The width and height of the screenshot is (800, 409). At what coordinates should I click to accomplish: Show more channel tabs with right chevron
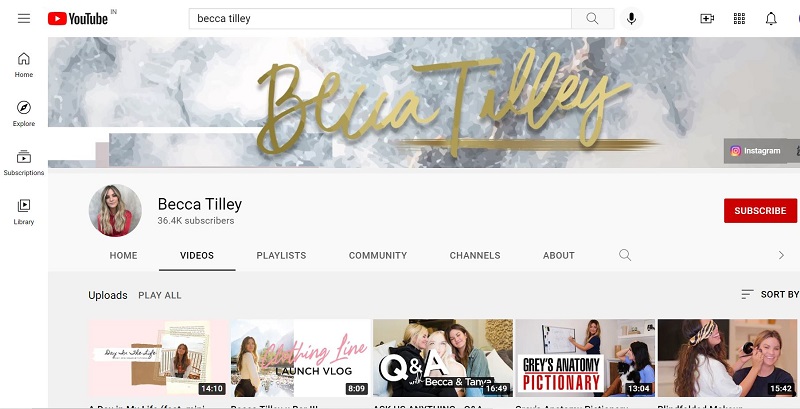(781, 255)
